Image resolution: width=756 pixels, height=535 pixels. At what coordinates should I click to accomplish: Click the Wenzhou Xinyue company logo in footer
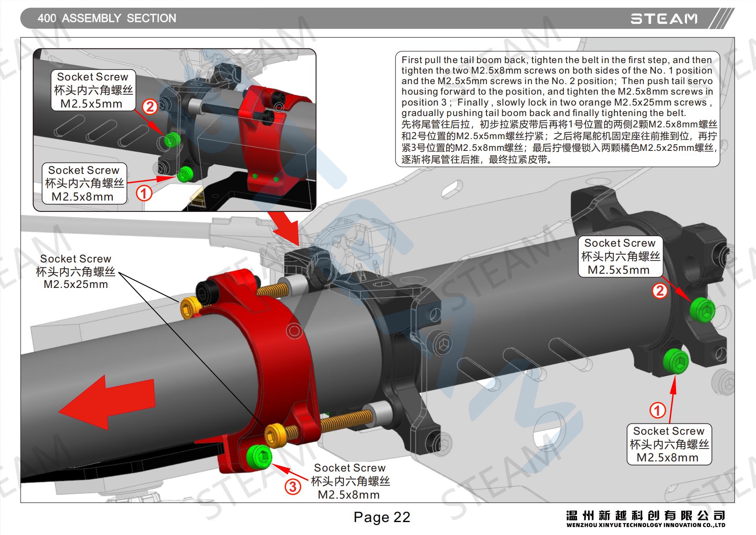(x=645, y=518)
